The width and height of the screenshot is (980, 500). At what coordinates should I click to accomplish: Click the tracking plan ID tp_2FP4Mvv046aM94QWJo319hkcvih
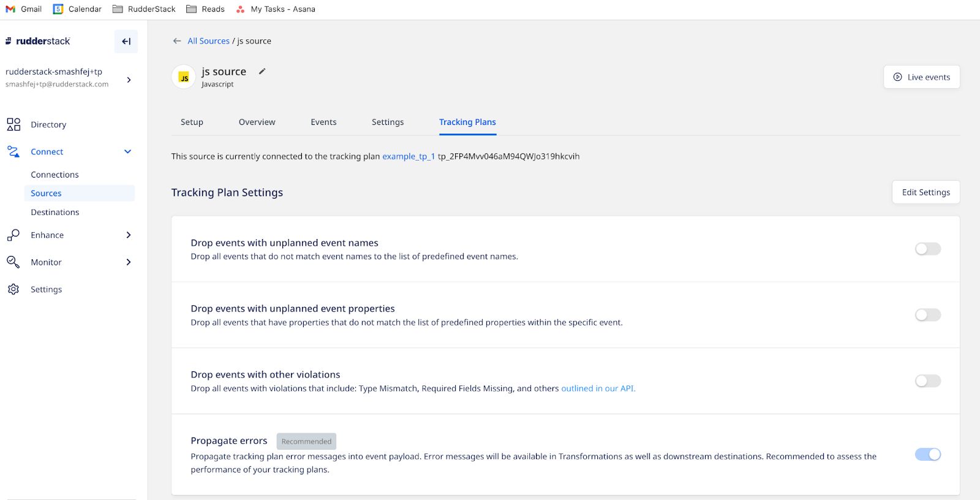coord(508,156)
